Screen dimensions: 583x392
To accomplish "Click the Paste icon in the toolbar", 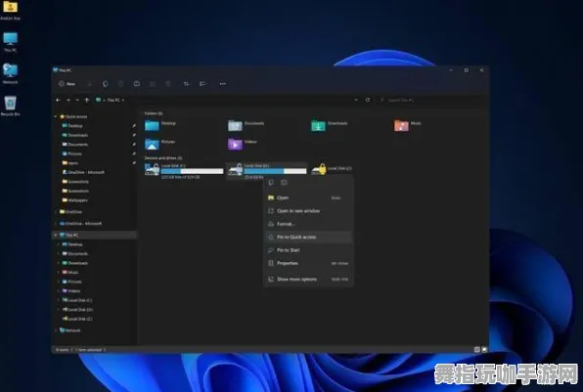I will (121, 84).
